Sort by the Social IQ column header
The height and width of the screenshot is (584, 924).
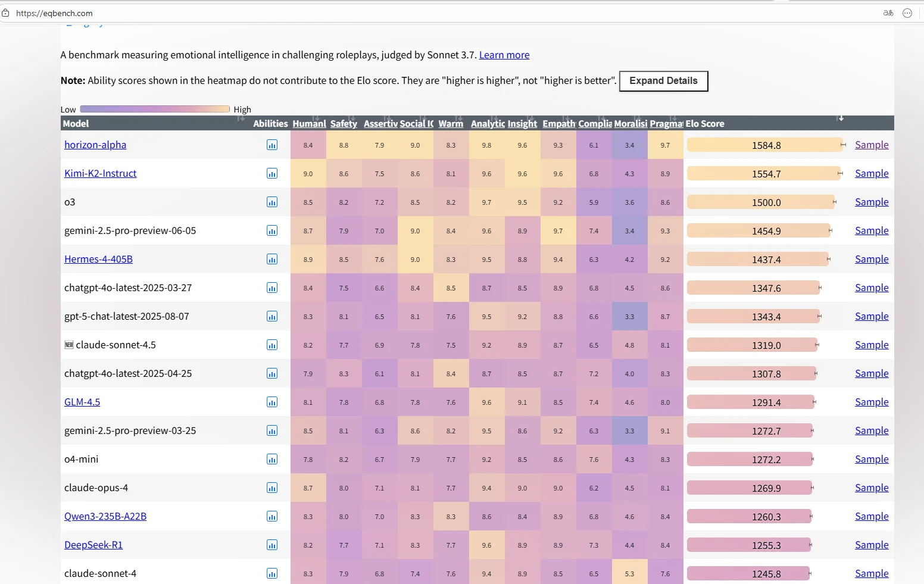pyautogui.click(x=417, y=124)
